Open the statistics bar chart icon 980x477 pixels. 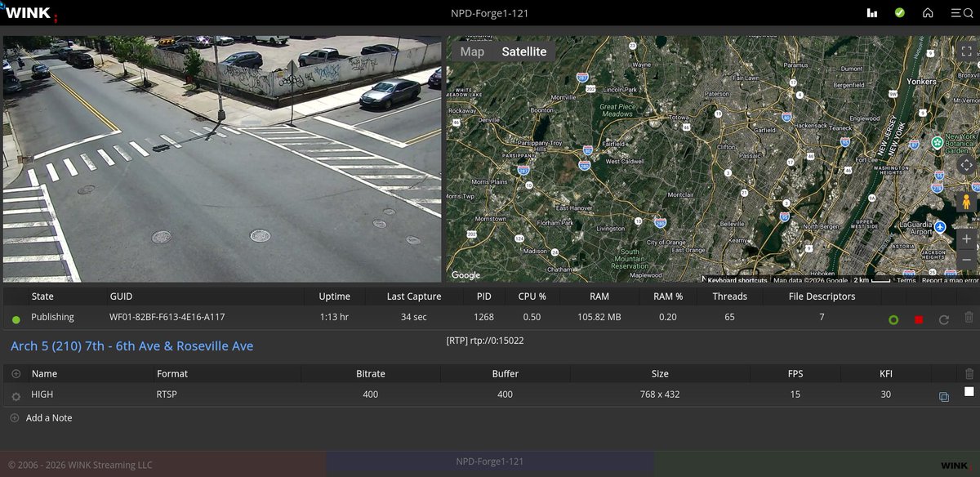872,13
